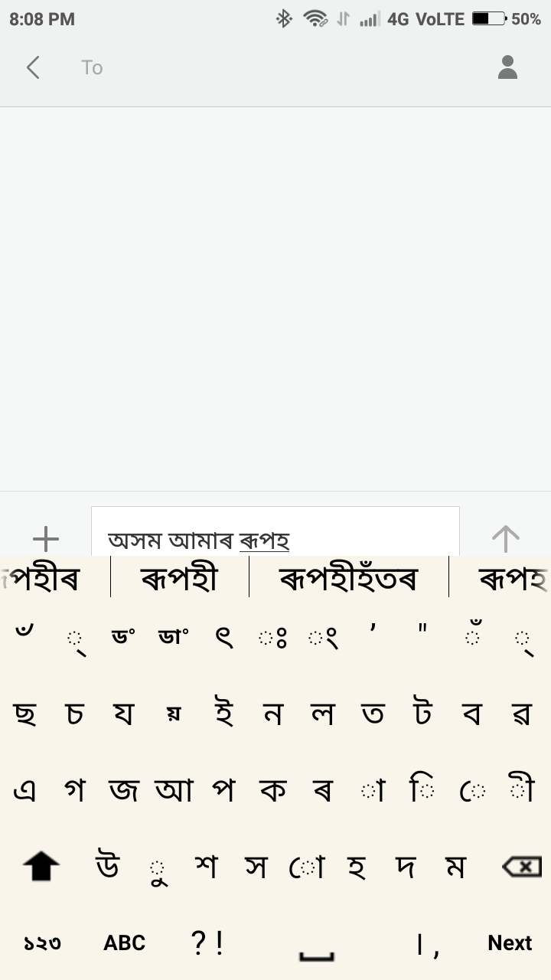
Task: Tap the plus icon beside the message box
Action: 46,537
